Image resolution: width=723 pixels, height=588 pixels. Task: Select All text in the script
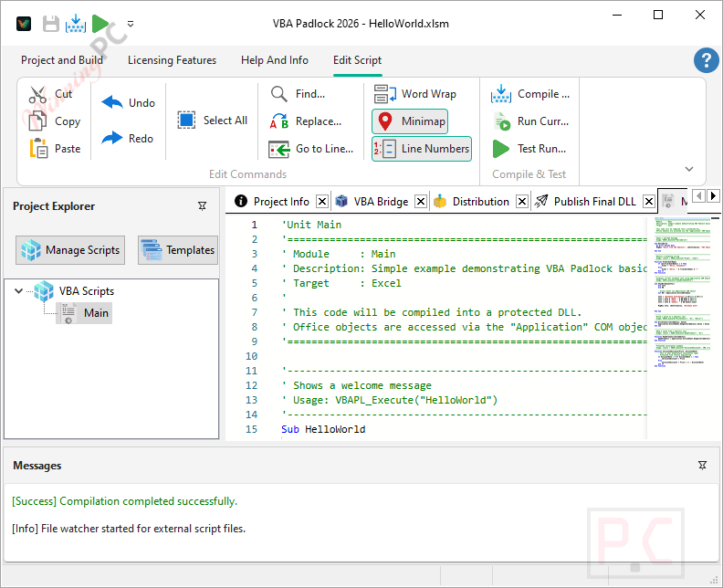point(212,121)
